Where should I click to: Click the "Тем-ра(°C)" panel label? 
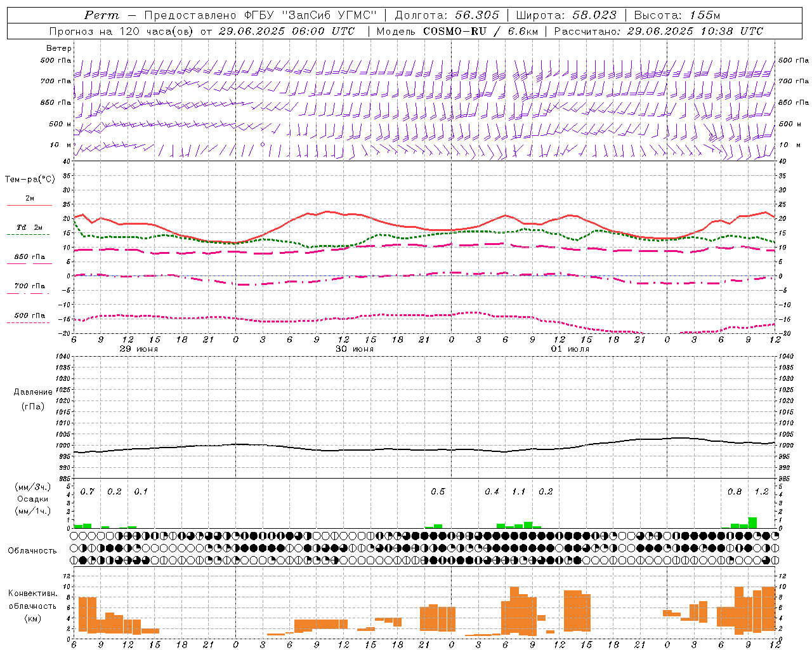point(30,180)
